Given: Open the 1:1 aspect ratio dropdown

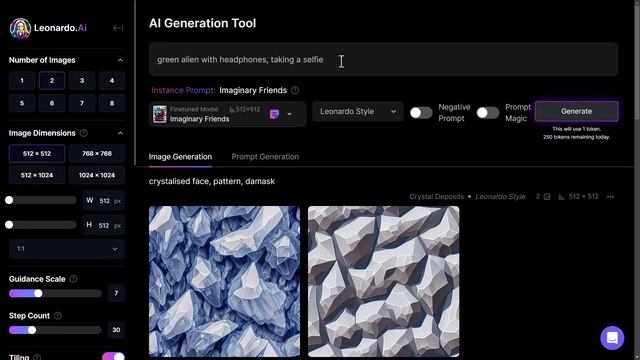Looking at the screenshot, I should pos(67,249).
